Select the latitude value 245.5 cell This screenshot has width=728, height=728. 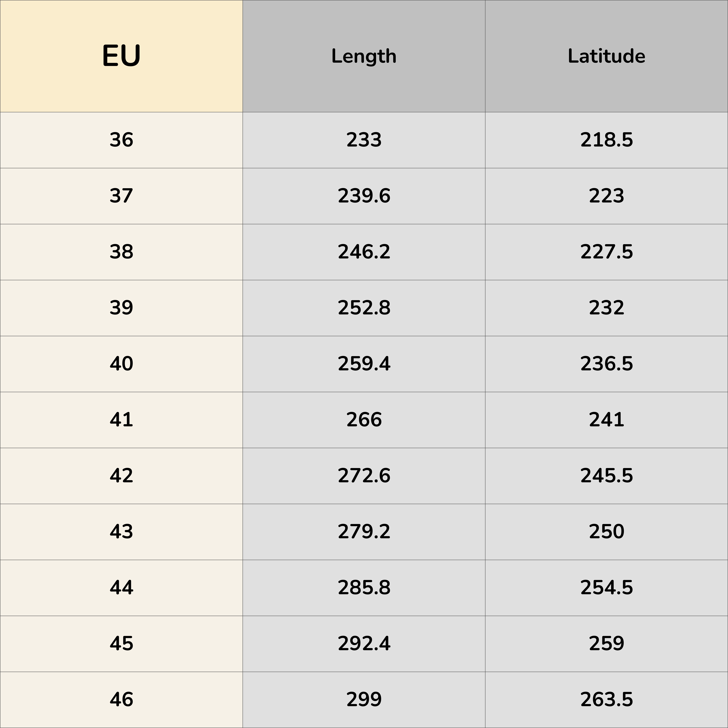[x=606, y=475]
